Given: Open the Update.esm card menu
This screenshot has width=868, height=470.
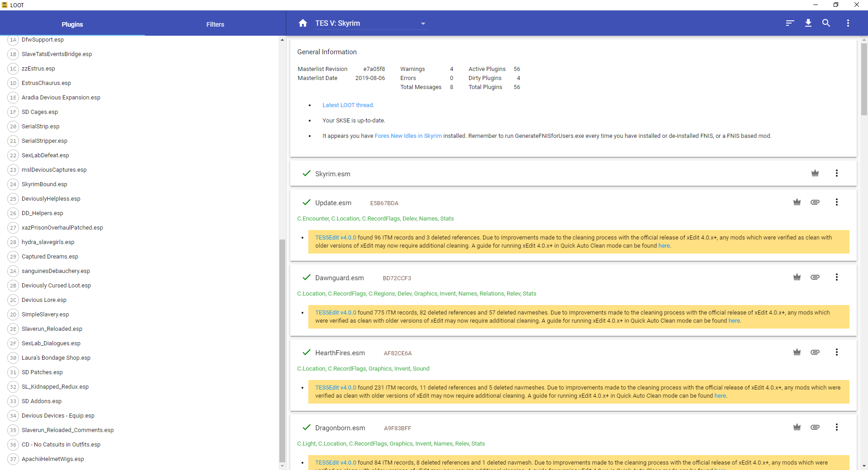Looking at the screenshot, I should [x=837, y=202].
